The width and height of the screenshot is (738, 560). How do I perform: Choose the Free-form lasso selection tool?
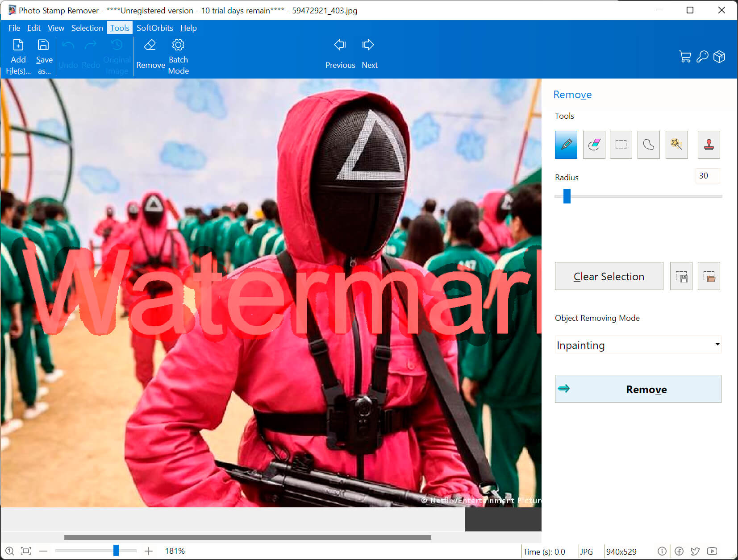click(x=648, y=145)
